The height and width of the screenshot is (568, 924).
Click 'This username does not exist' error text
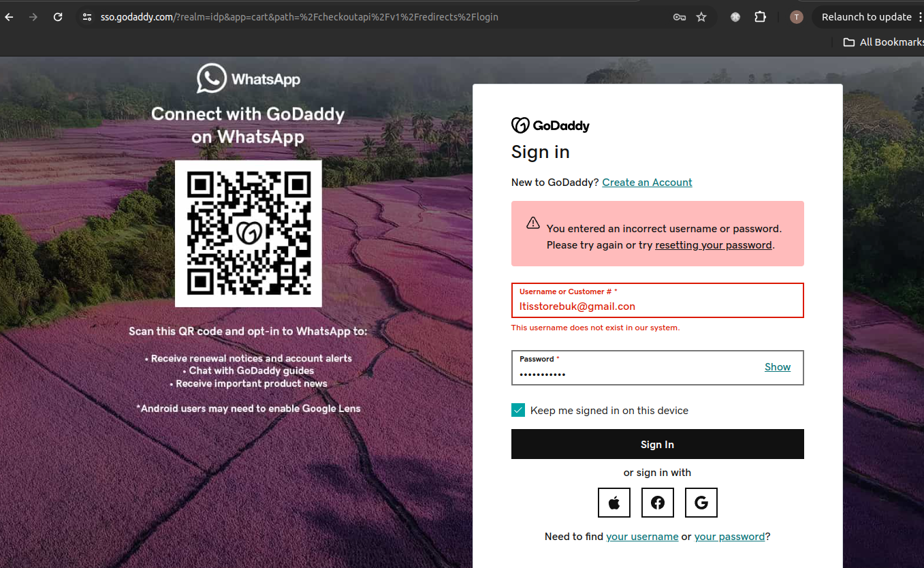click(595, 328)
